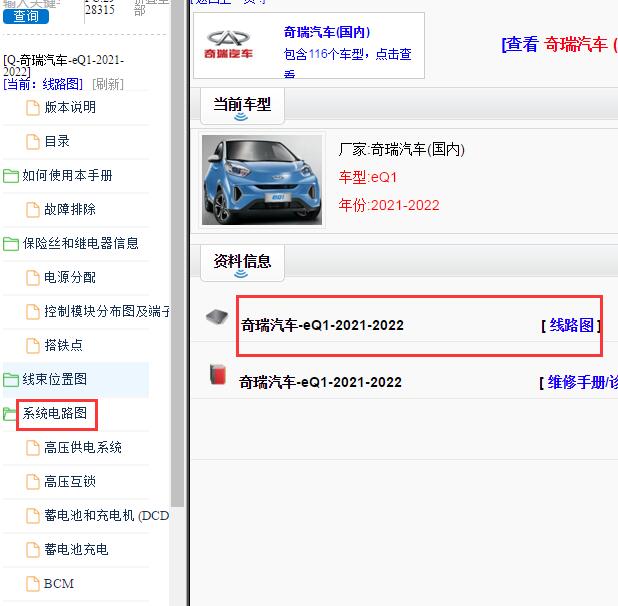Select the 当前车型 tab
The height and width of the screenshot is (606, 618).
pyautogui.click(x=242, y=106)
